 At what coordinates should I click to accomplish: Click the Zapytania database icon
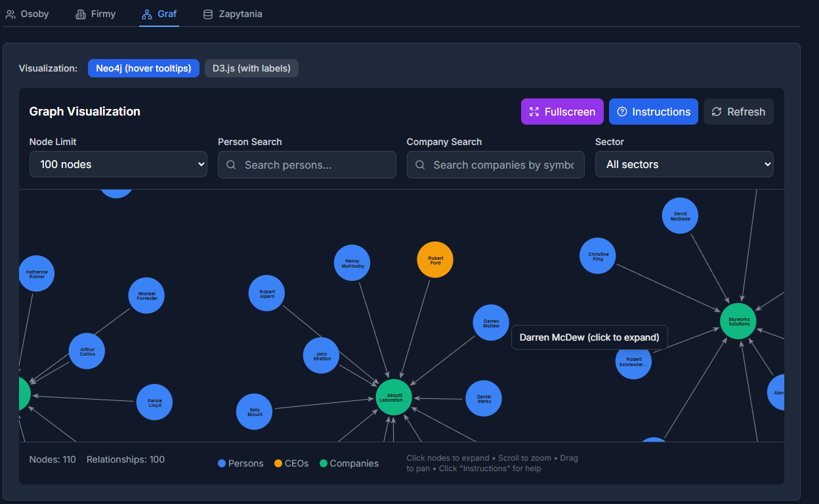point(208,14)
